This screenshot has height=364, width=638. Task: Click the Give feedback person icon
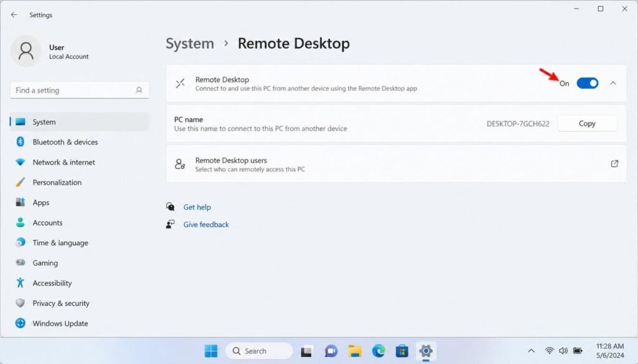[171, 224]
